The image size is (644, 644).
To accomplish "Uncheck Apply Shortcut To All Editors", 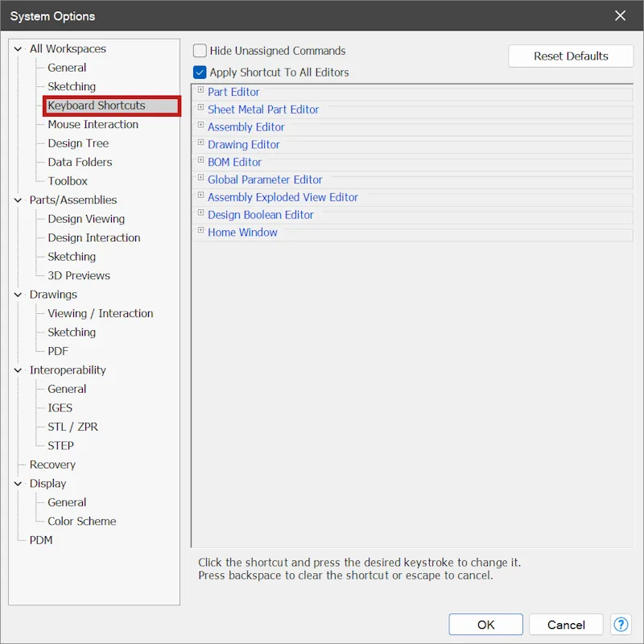I will pos(200,72).
